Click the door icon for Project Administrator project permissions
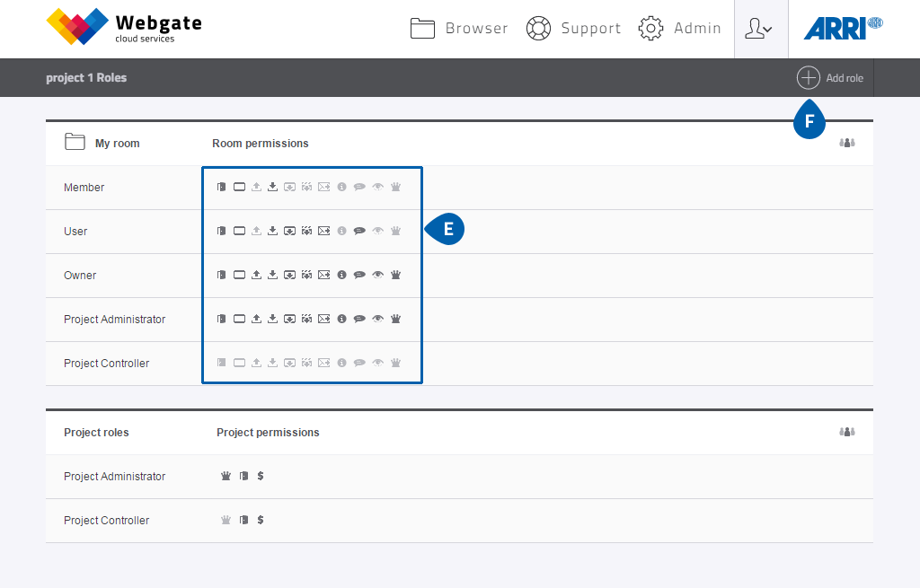The height and width of the screenshot is (588, 920). 244,476
